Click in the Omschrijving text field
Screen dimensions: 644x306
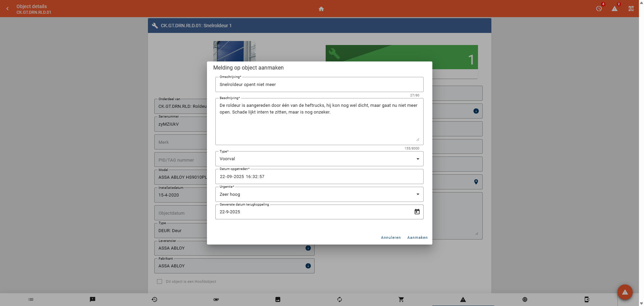[x=319, y=85]
